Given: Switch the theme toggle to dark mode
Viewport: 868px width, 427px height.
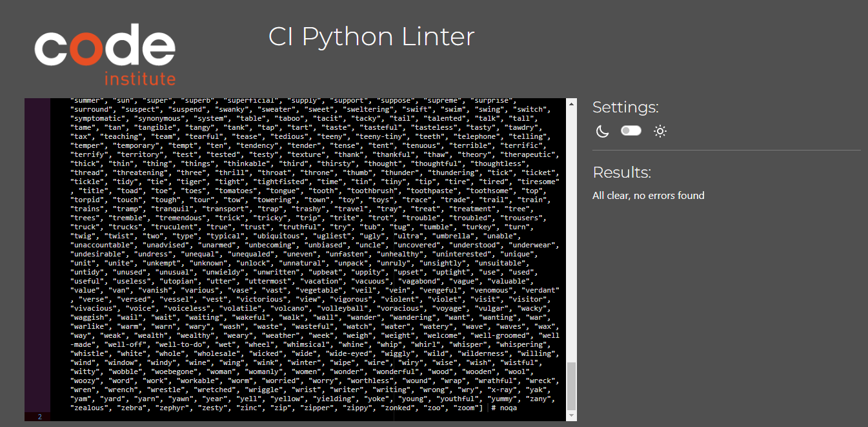Looking at the screenshot, I should pos(631,130).
